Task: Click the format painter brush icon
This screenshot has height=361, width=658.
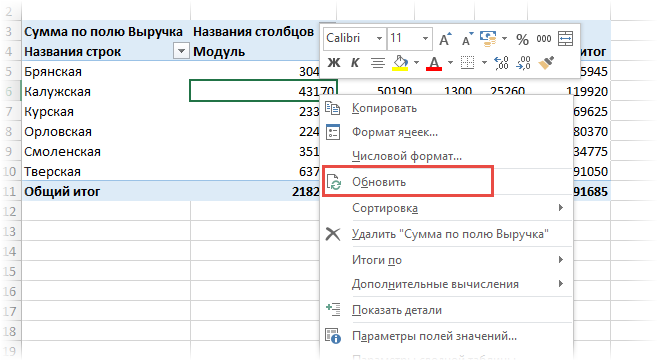Action: pyautogui.click(x=546, y=63)
